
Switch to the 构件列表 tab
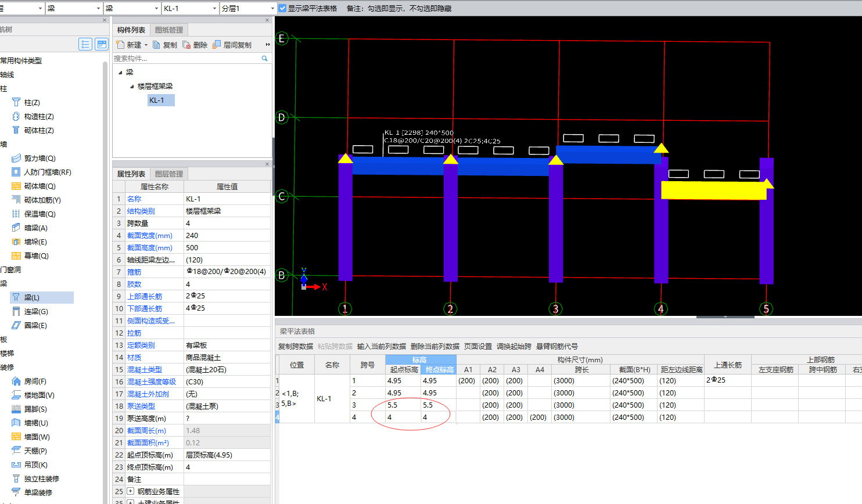(131, 30)
